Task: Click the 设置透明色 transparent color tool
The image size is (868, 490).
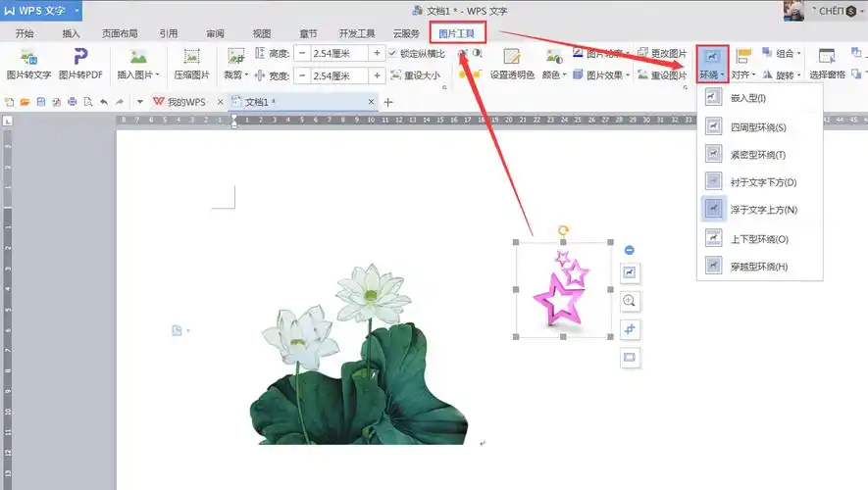Action: pos(512,57)
